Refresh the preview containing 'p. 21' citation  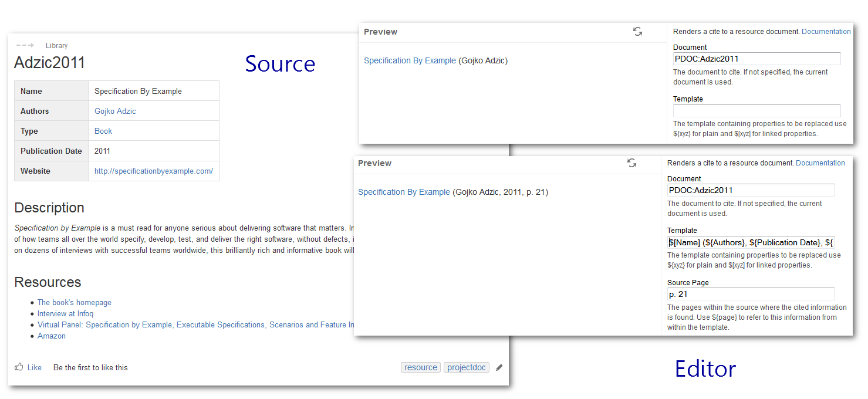(631, 163)
